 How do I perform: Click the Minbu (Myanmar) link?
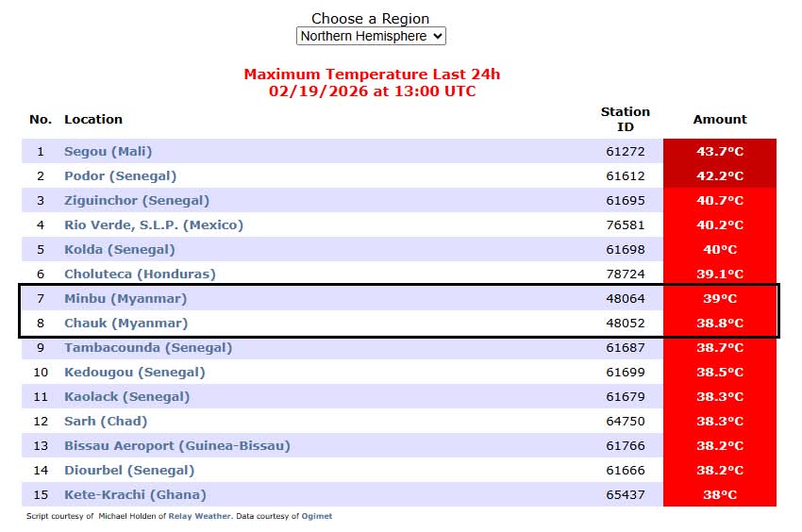(125, 298)
